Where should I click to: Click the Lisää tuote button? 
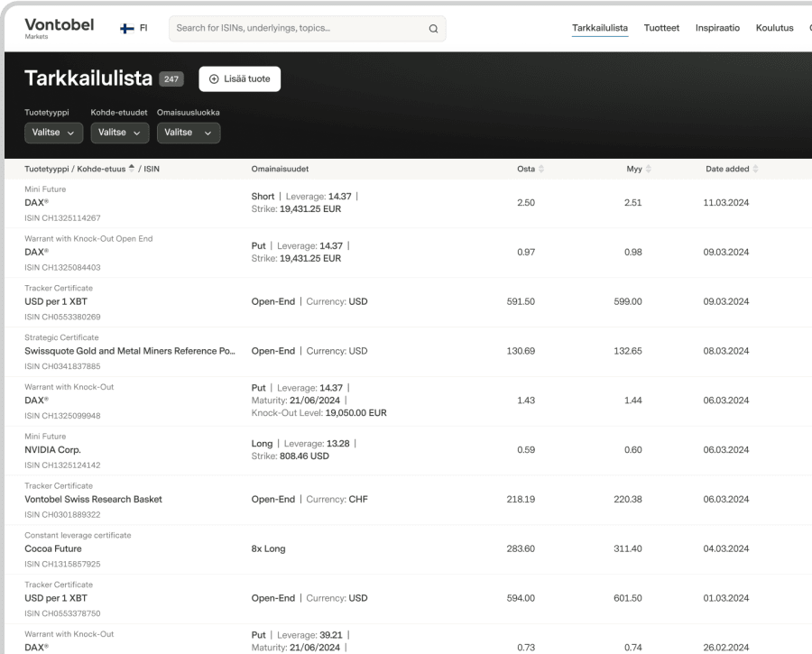(x=240, y=79)
